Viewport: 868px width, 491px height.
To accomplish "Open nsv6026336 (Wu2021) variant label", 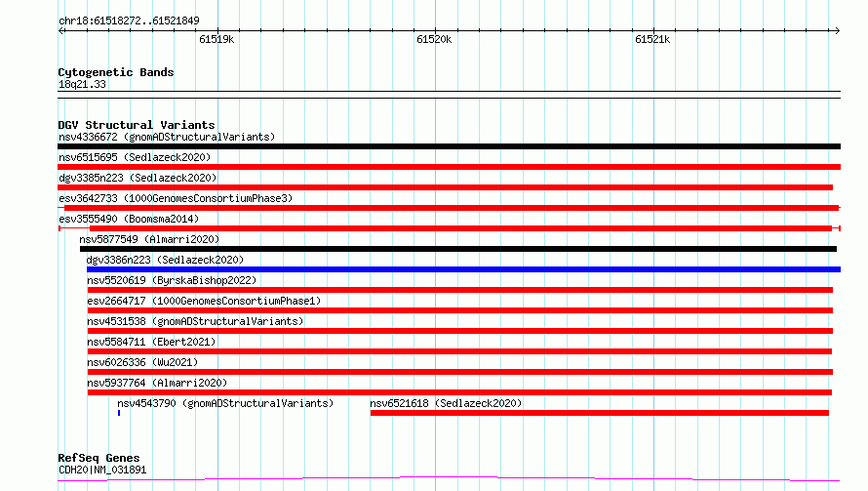I will click(x=142, y=362).
